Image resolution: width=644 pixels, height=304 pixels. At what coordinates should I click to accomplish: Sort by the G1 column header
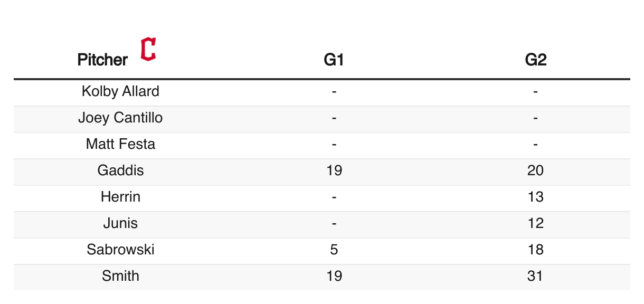334,60
